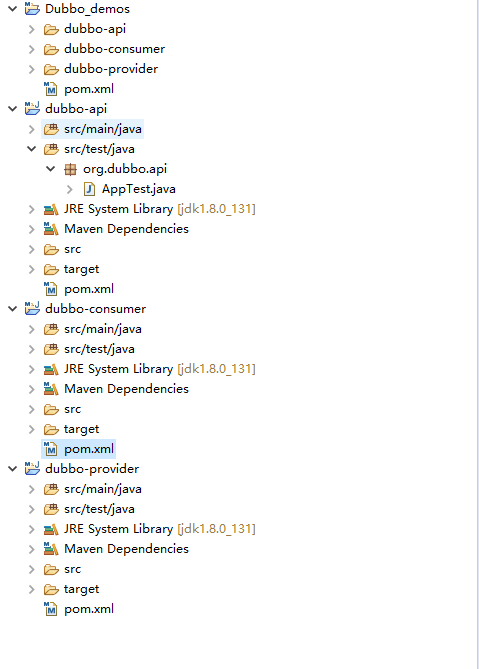Expand JRE System Library under dubbo-provider
The image size is (479, 669).
32,529
